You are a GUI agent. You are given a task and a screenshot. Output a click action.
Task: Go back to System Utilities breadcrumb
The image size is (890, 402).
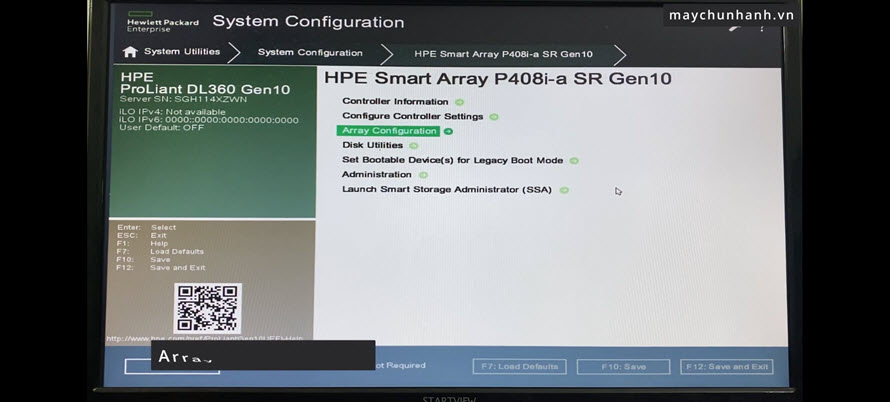(182, 52)
